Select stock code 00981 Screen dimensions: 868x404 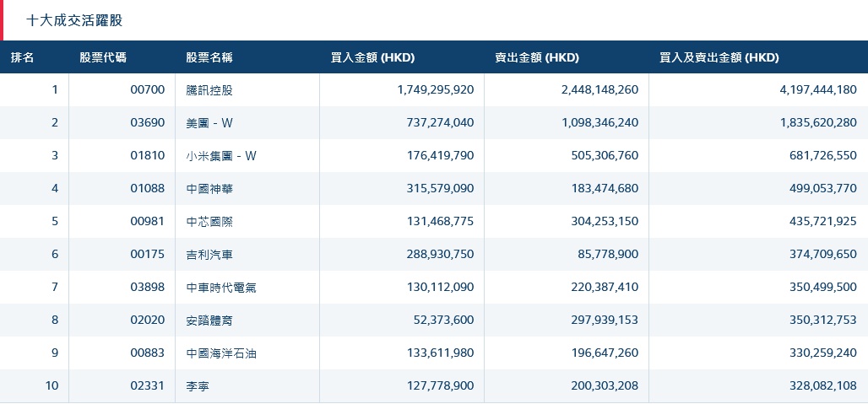point(148,222)
